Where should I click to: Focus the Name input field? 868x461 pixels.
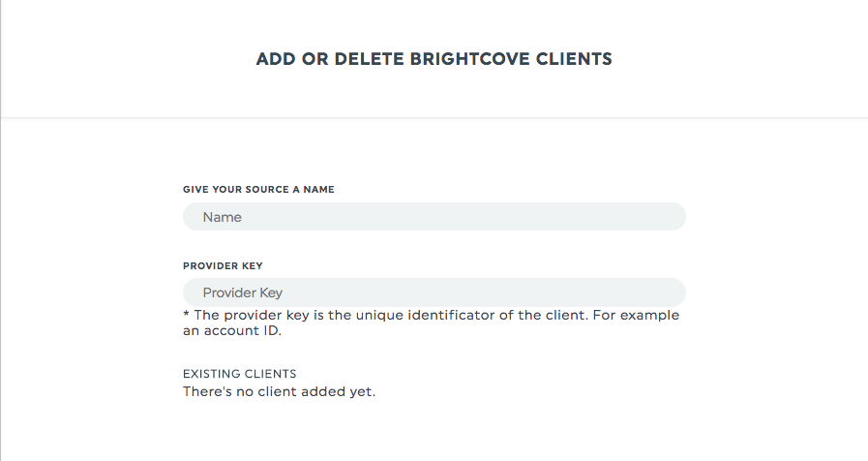tap(434, 217)
